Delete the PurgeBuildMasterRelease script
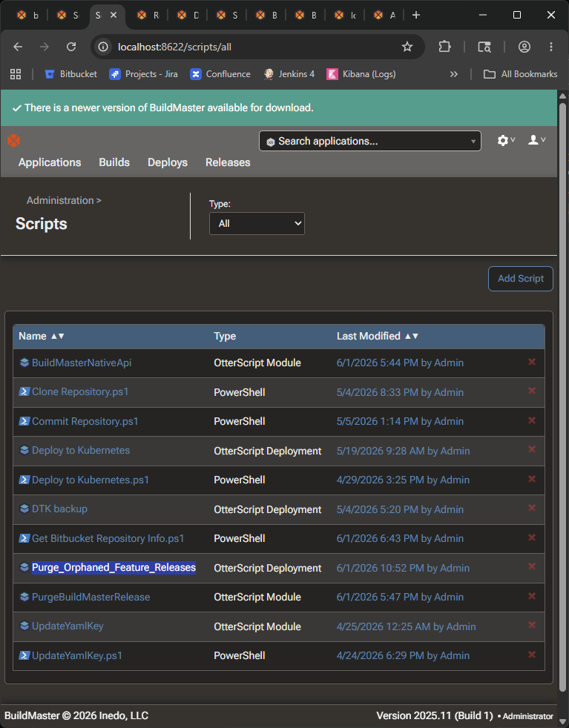Viewport: 569px width, 728px height. (532, 596)
